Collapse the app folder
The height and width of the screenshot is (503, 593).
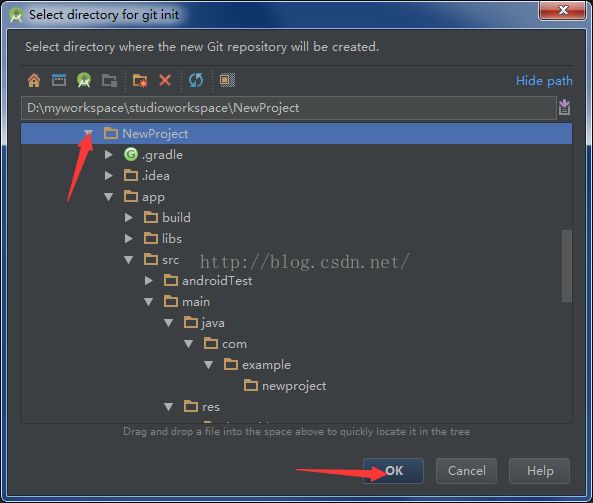(x=109, y=197)
